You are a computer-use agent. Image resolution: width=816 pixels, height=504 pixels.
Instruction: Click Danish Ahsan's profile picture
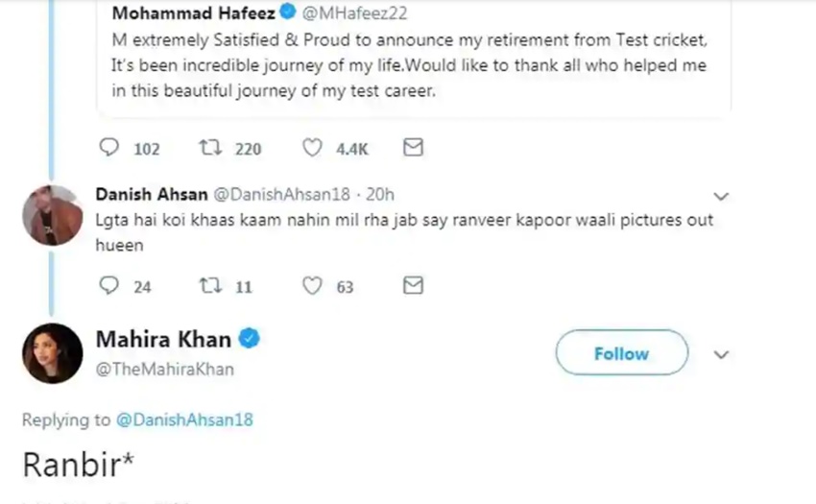pyautogui.click(x=51, y=215)
